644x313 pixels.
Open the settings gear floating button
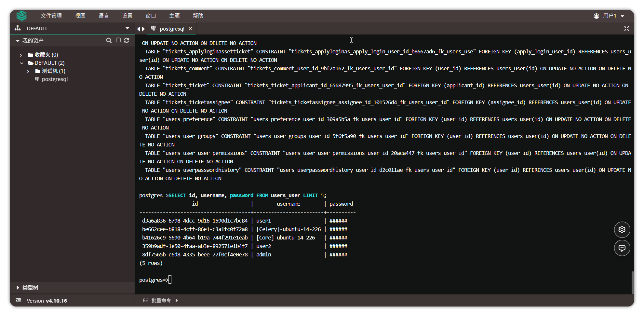622,230
